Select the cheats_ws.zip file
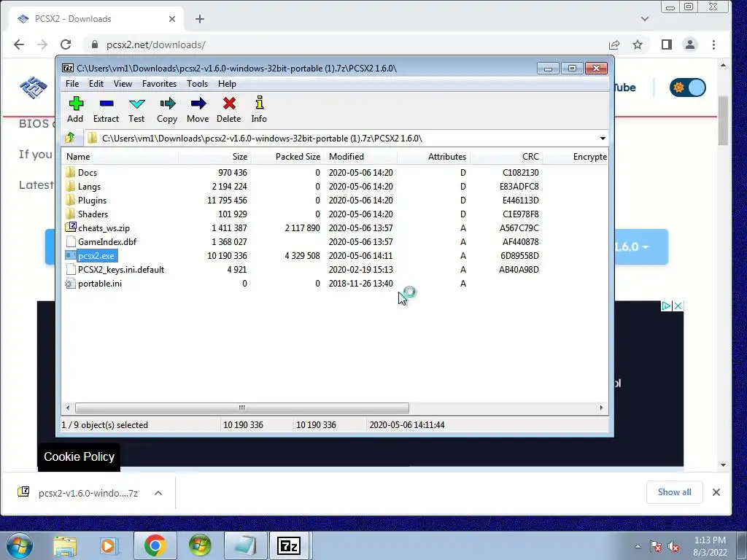This screenshot has height=560, width=747. (104, 227)
